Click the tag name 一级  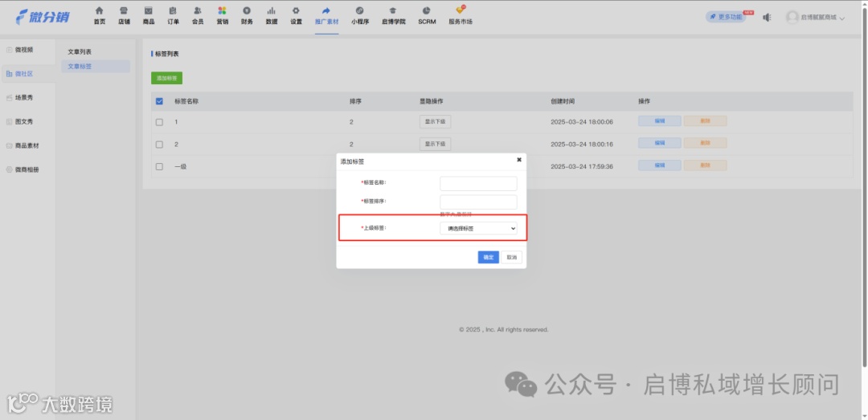(x=181, y=166)
